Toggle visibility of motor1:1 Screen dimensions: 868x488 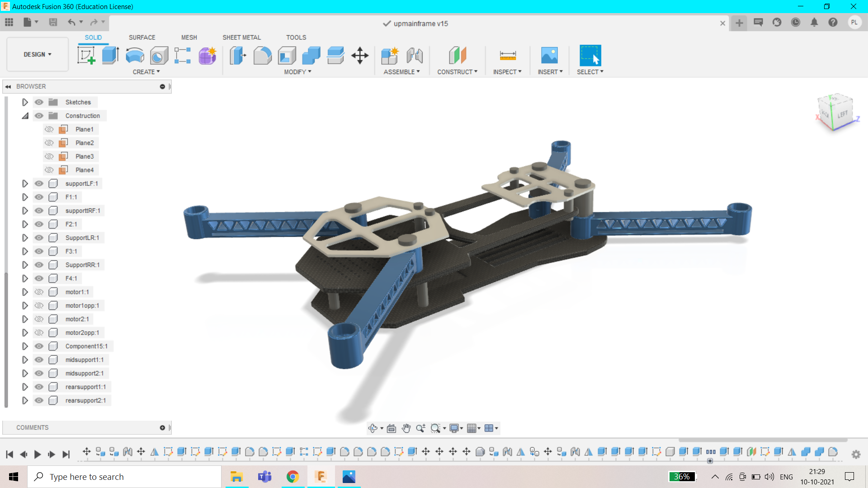point(39,292)
